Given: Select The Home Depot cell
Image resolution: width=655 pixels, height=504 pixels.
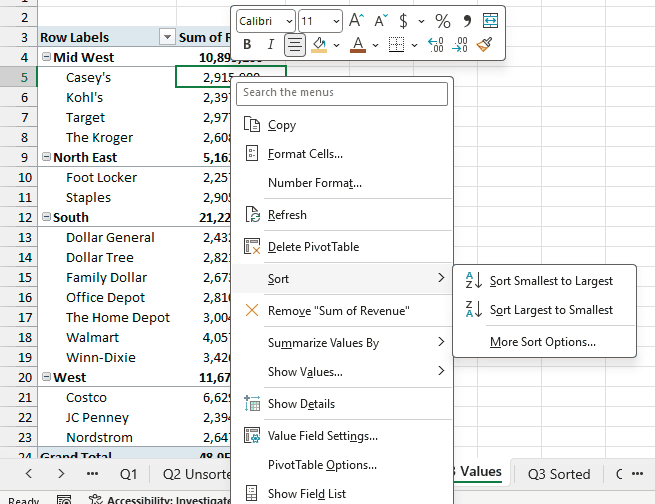Looking at the screenshot, I should [107, 317].
